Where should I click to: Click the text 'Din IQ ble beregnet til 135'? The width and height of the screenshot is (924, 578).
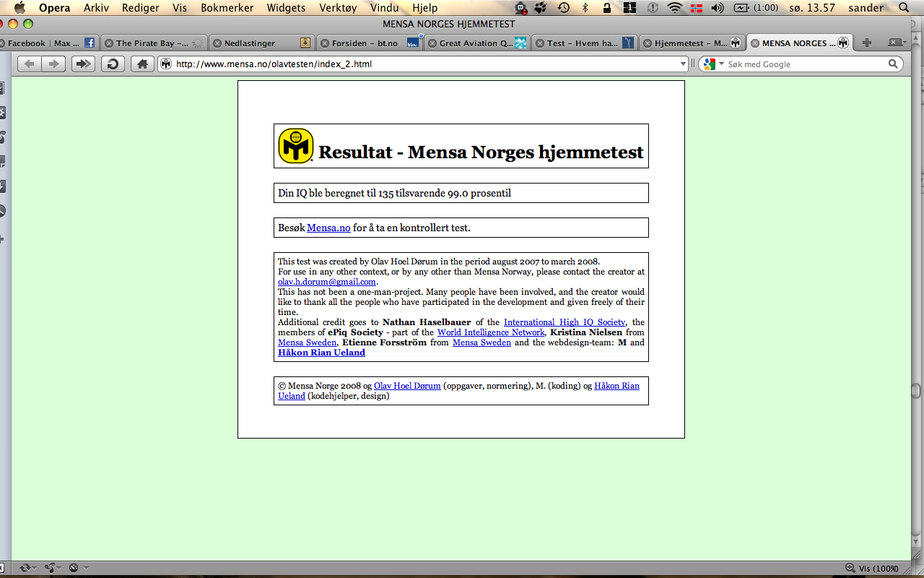pyautogui.click(x=336, y=193)
